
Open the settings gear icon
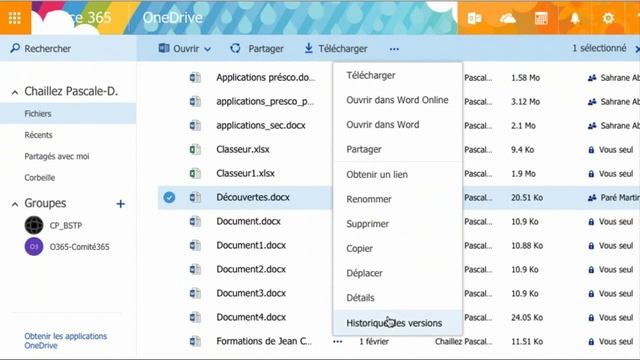coord(608,18)
